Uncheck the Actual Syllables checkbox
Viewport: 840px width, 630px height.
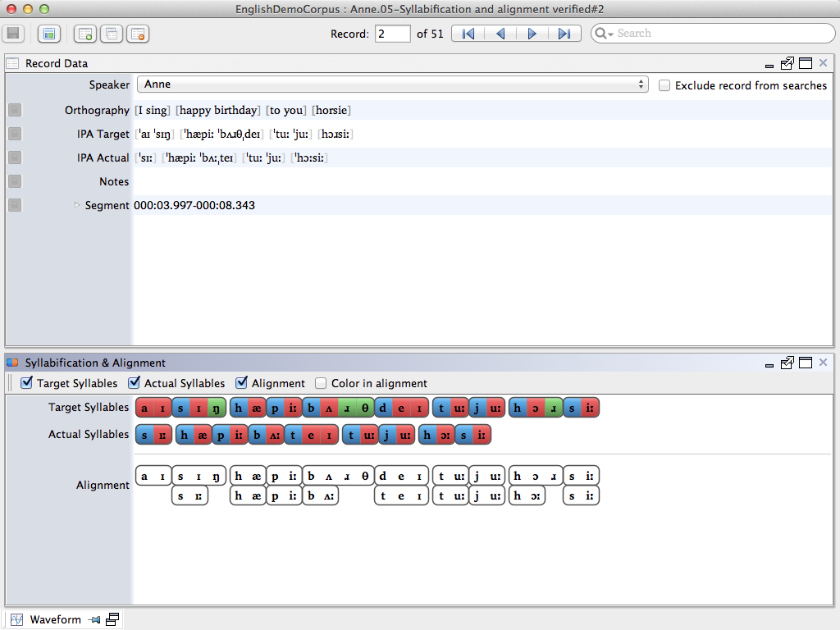[135, 383]
